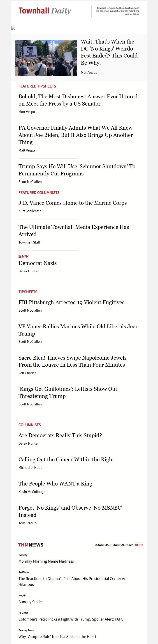Click the 'Join us today' link

[132, 14]
